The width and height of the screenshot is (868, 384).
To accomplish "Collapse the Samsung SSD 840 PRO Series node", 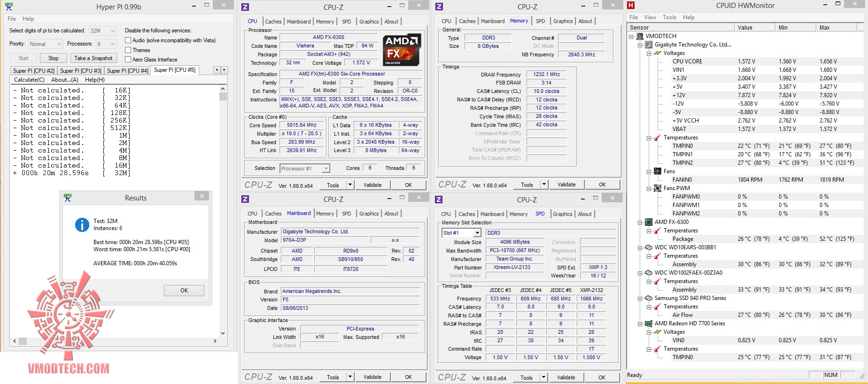I will (640, 298).
